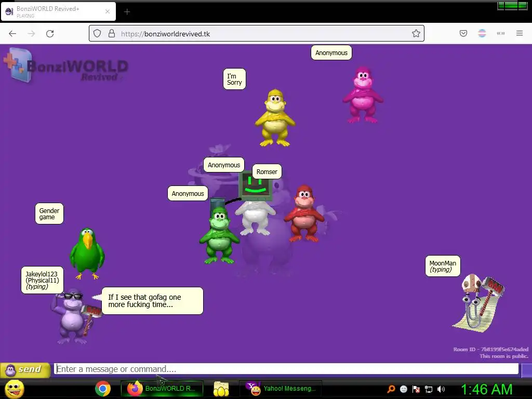Click the toolbar extension icon beside the menu

coord(501,33)
